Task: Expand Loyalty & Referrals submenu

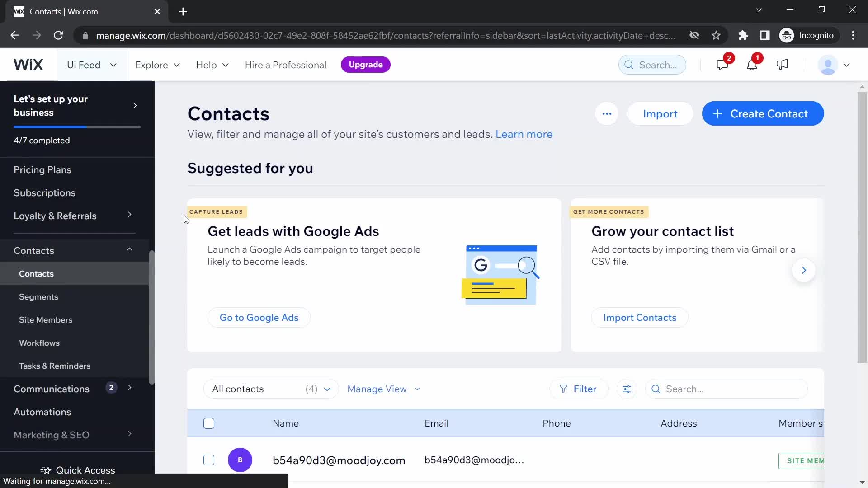Action: pyautogui.click(x=129, y=215)
